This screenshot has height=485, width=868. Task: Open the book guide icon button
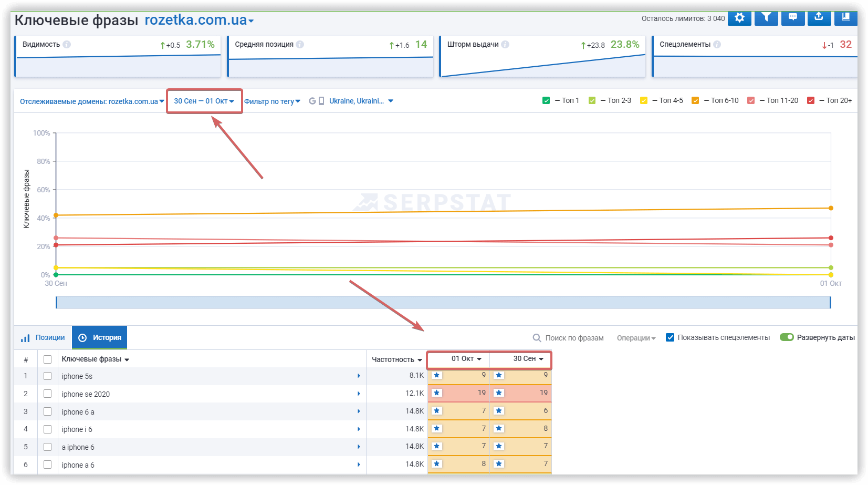[x=845, y=18]
